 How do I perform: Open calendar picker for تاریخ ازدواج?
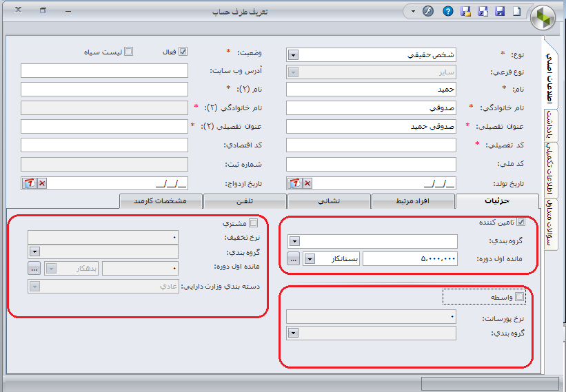30,183
